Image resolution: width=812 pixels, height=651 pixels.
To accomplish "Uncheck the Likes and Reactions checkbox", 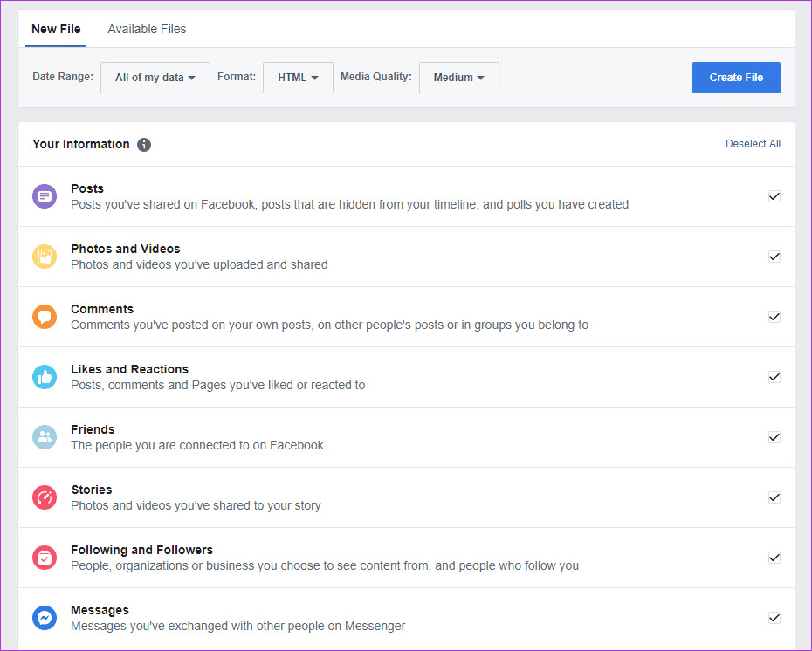I will click(x=774, y=377).
